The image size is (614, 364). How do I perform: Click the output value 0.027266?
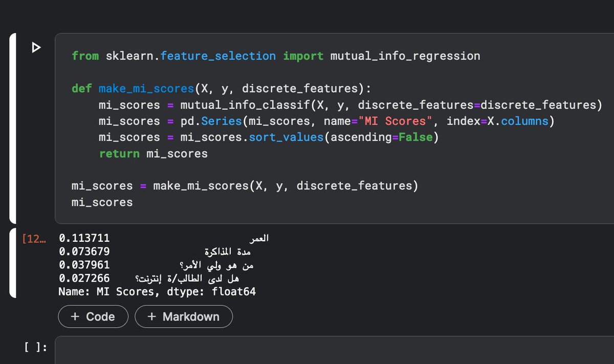click(x=84, y=279)
